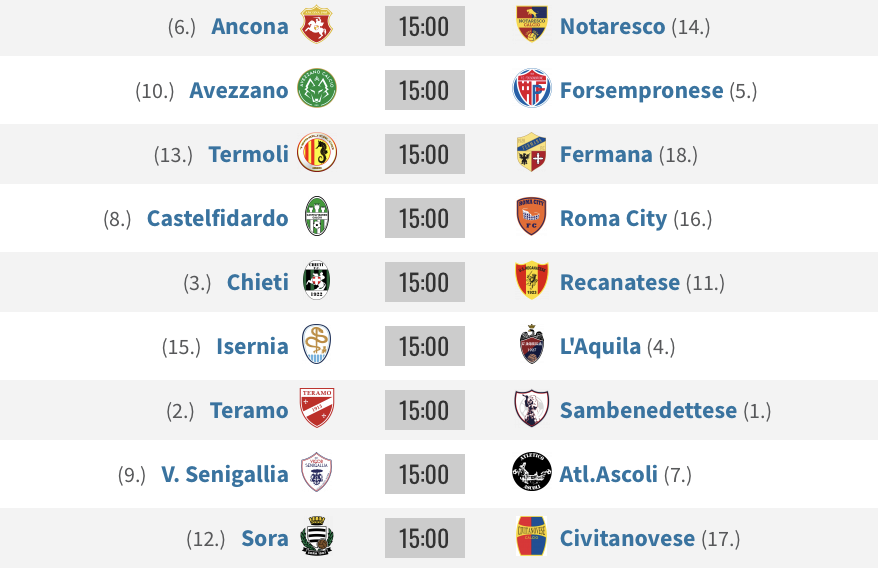Click the V. Senigallia team name
878x574 pixels.
click(225, 474)
